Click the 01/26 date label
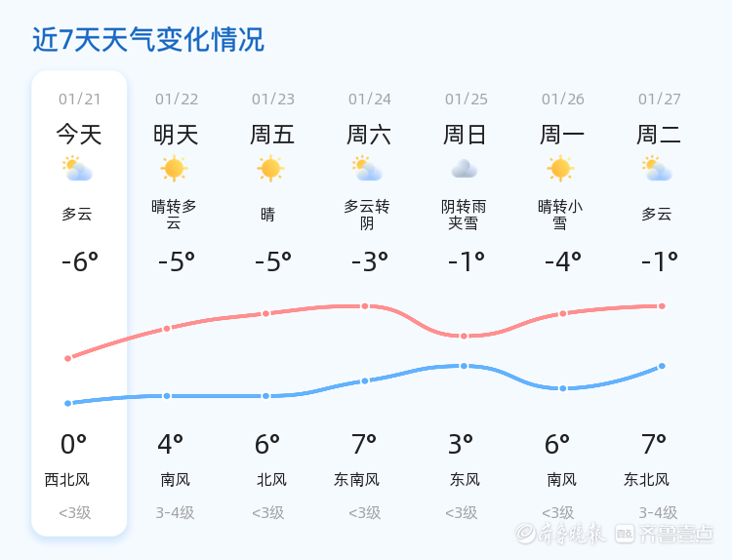 tap(563, 100)
